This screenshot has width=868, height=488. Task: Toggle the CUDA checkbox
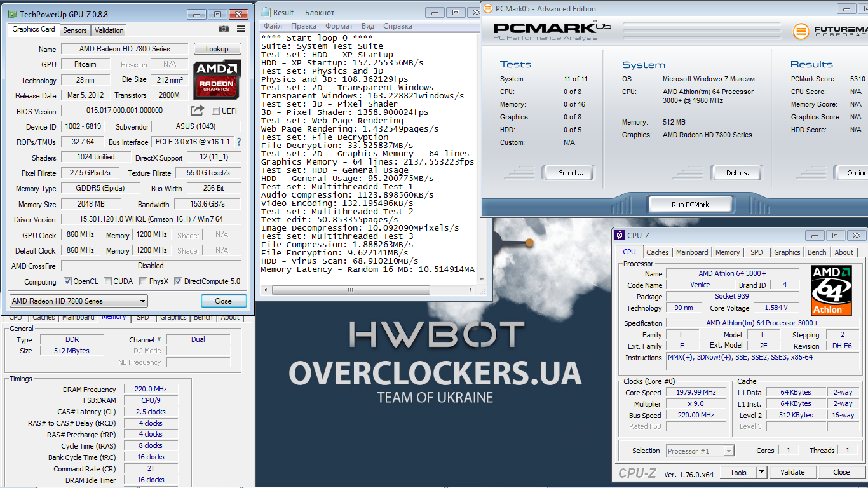tap(108, 281)
